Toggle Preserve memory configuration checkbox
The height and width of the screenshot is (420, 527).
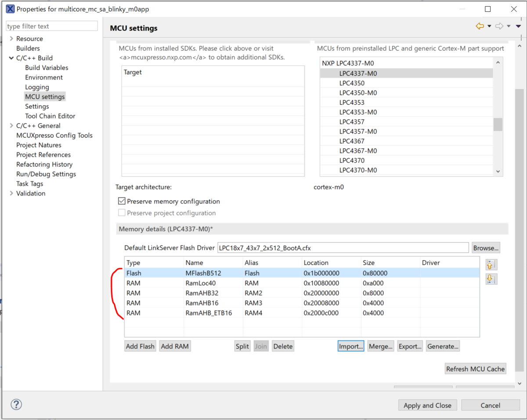(122, 201)
